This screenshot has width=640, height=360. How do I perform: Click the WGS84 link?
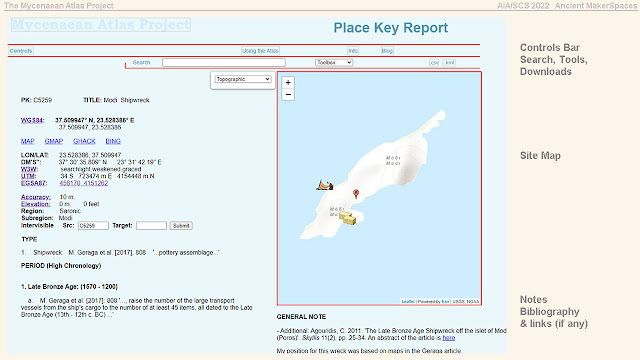[32, 120]
